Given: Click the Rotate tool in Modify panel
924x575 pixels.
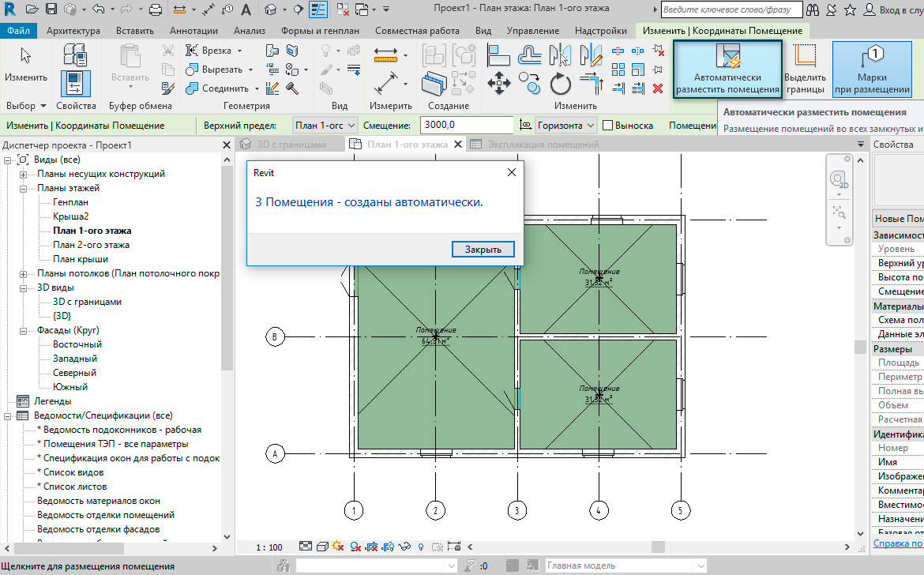Looking at the screenshot, I should (560, 83).
